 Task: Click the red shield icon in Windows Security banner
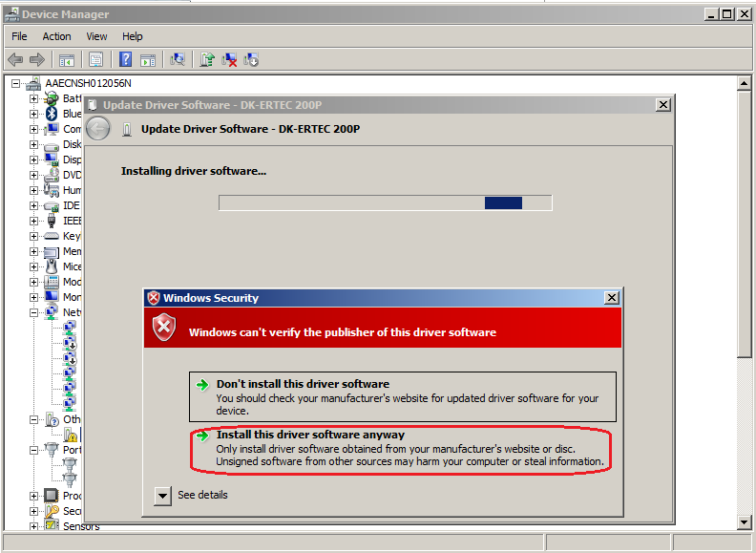tap(164, 327)
